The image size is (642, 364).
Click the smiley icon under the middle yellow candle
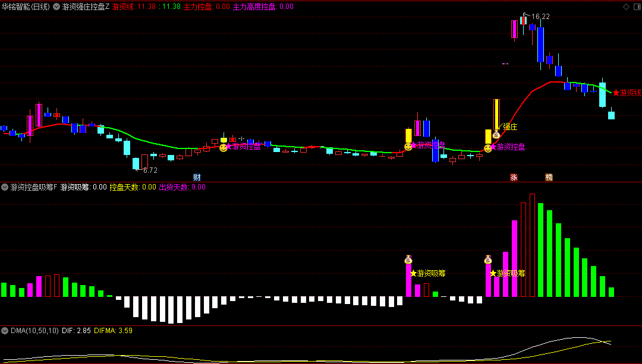coord(408,147)
